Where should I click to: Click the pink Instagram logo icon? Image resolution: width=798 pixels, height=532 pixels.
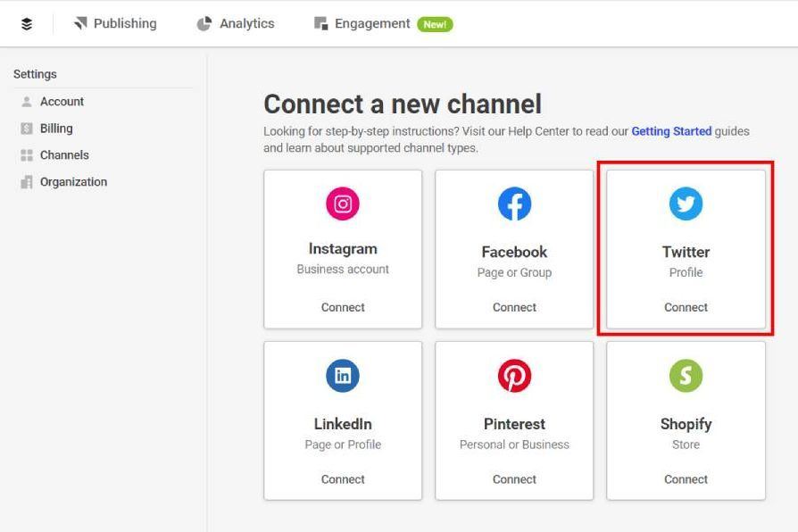(343, 204)
